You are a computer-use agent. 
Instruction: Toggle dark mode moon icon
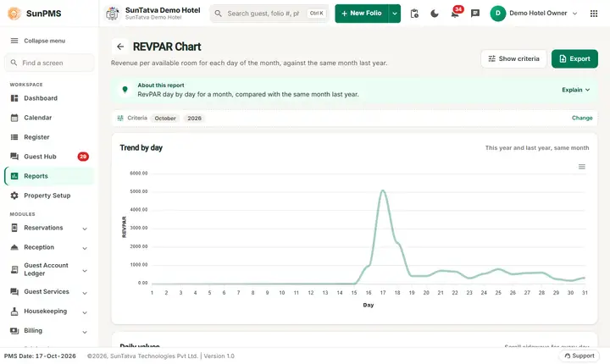[x=435, y=14]
